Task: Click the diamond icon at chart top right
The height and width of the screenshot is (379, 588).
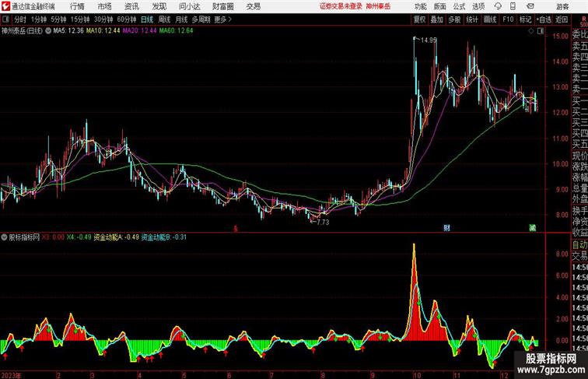Action: click(531, 31)
